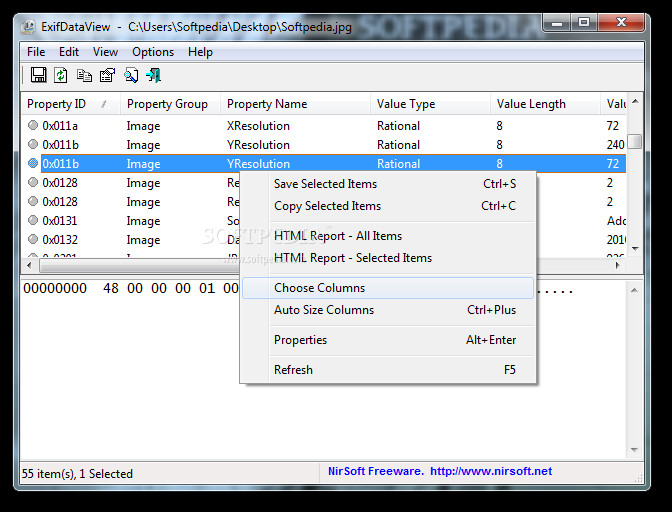Image resolution: width=672 pixels, height=512 pixels.
Task: Click the Find magnifier toolbar icon
Action: pyautogui.click(x=130, y=75)
